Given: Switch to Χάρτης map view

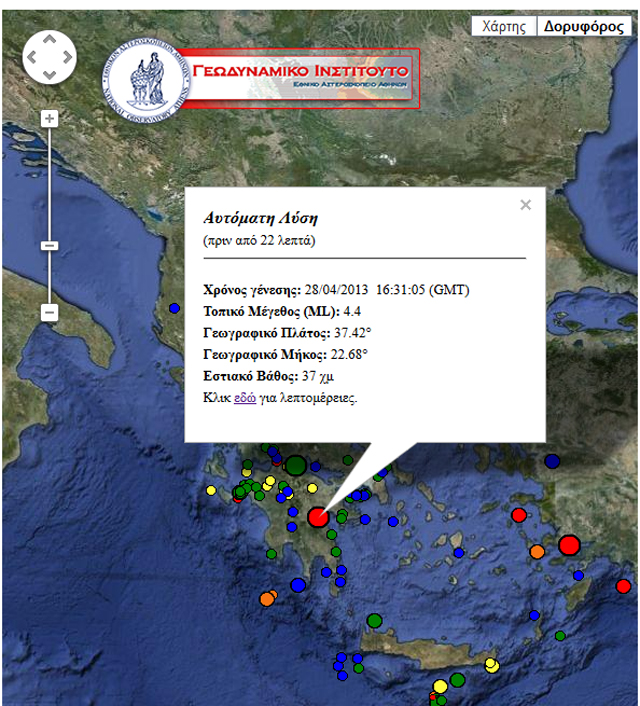Looking at the screenshot, I should (503, 27).
